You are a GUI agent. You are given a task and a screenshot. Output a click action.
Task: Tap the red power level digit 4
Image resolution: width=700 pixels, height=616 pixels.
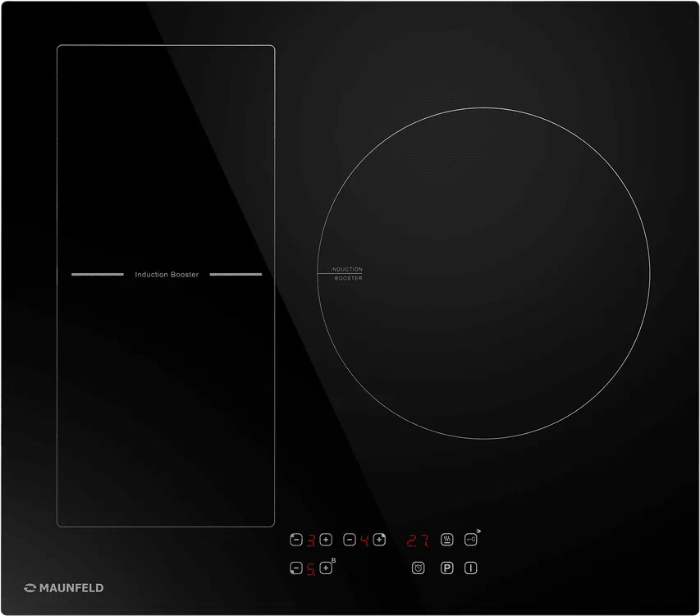pyautogui.click(x=364, y=541)
